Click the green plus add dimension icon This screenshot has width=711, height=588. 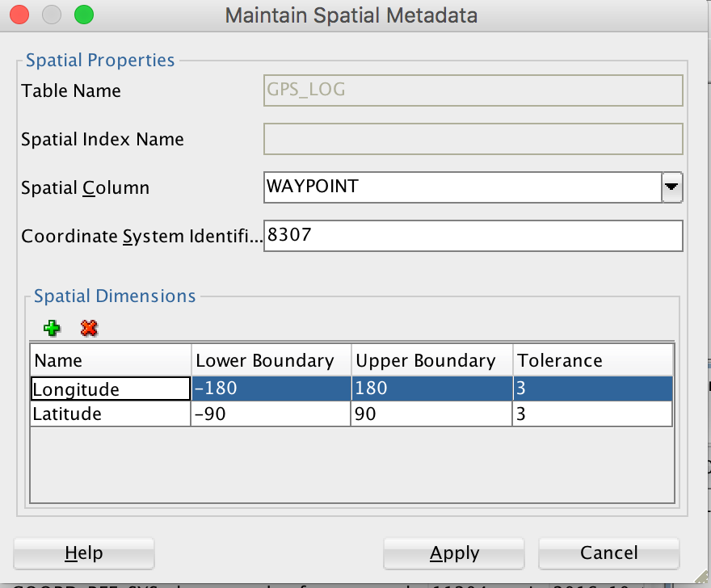pos(53,328)
